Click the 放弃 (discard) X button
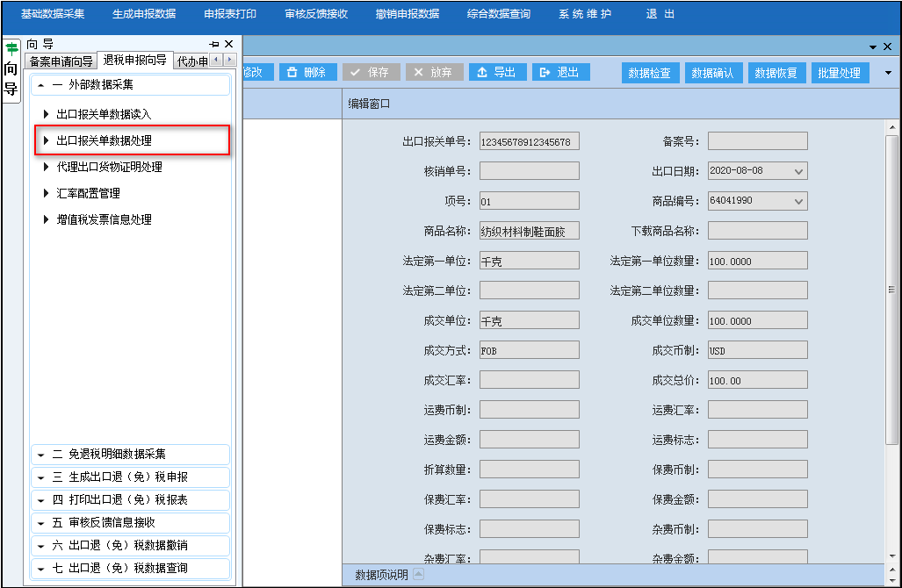This screenshot has height=588, width=902. click(433, 73)
